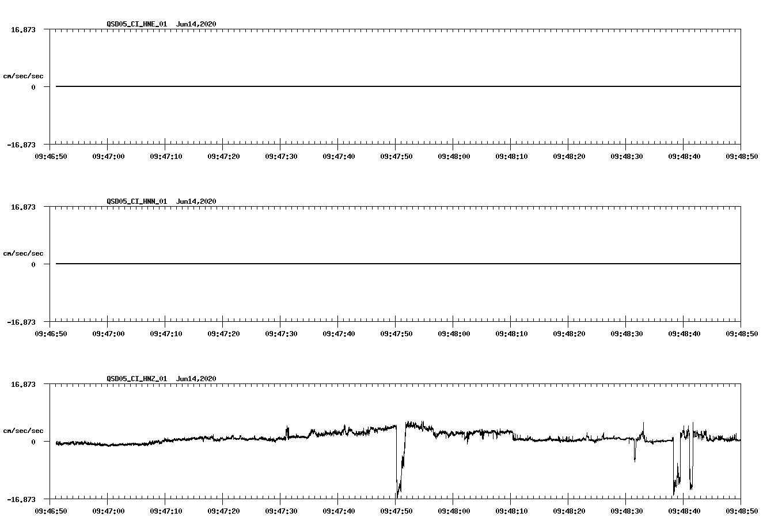Click the -16.873 lower limit on HNZ plot
Image resolution: width=782 pixels, height=532 pixels.
click(21, 500)
